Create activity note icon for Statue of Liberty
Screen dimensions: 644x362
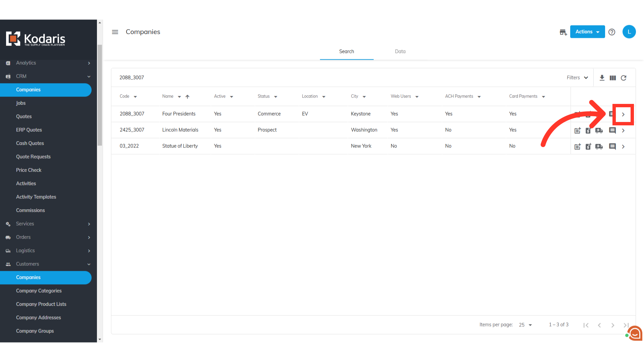(x=578, y=146)
